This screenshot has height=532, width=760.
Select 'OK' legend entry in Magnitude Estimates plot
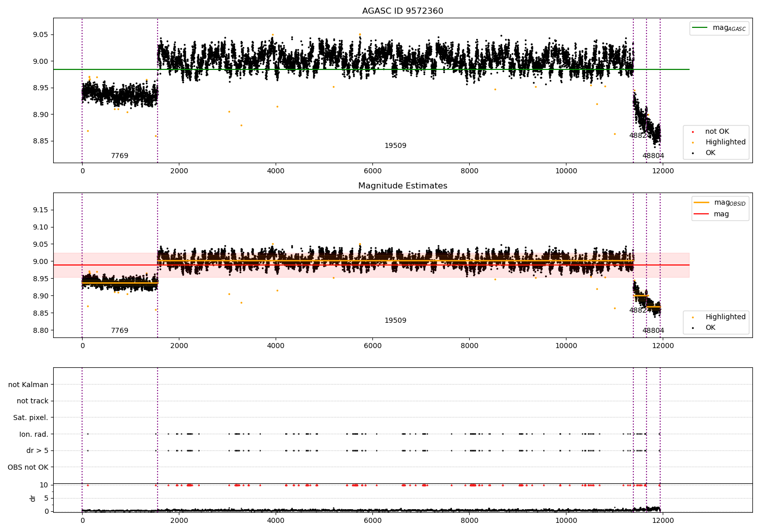pos(710,328)
